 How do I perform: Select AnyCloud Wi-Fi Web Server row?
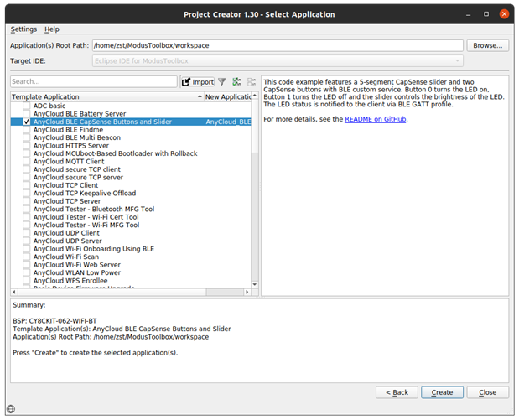(131, 265)
